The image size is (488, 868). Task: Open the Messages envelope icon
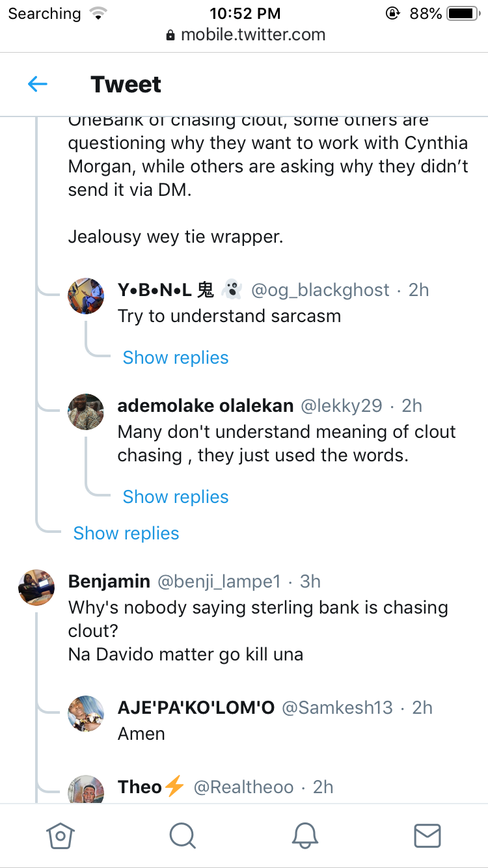(427, 835)
